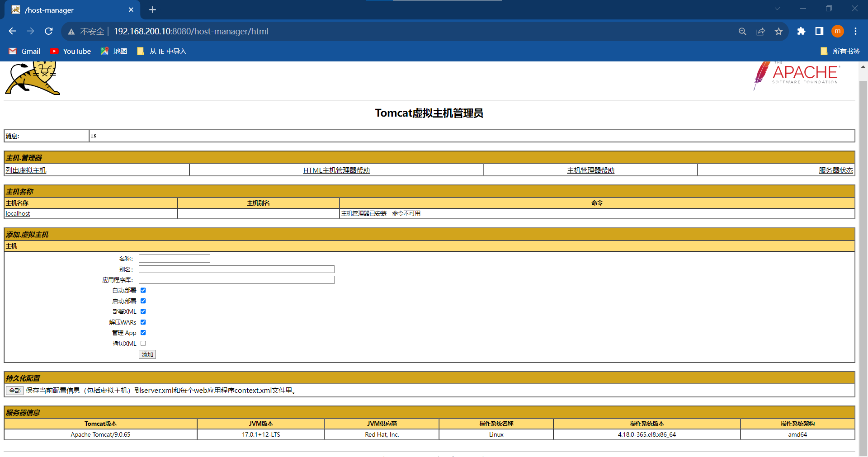This screenshot has height=457, width=868.
Task: Open the zoom magnifier icon in address bar
Action: click(742, 31)
